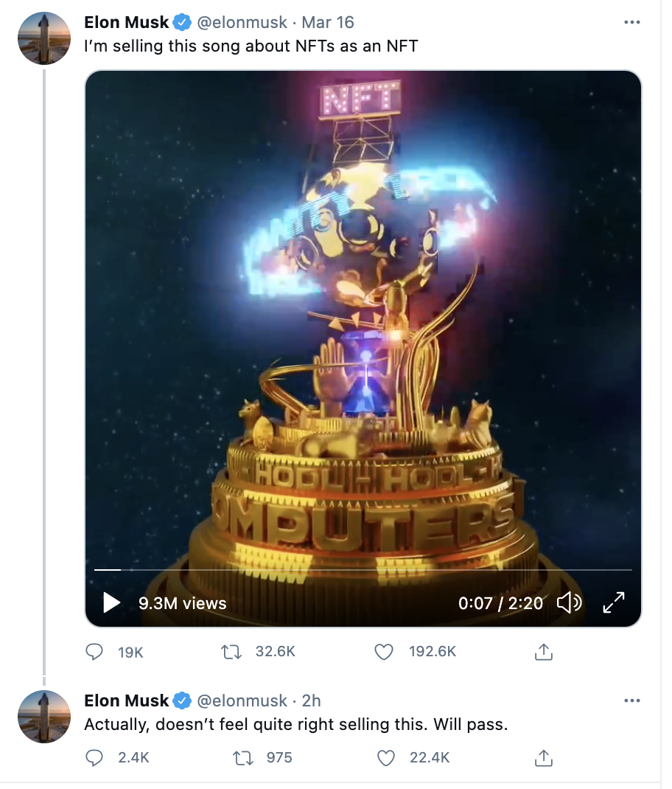The height and width of the screenshot is (789, 672).
Task: Play the NFT song video
Action: coord(111,602)
